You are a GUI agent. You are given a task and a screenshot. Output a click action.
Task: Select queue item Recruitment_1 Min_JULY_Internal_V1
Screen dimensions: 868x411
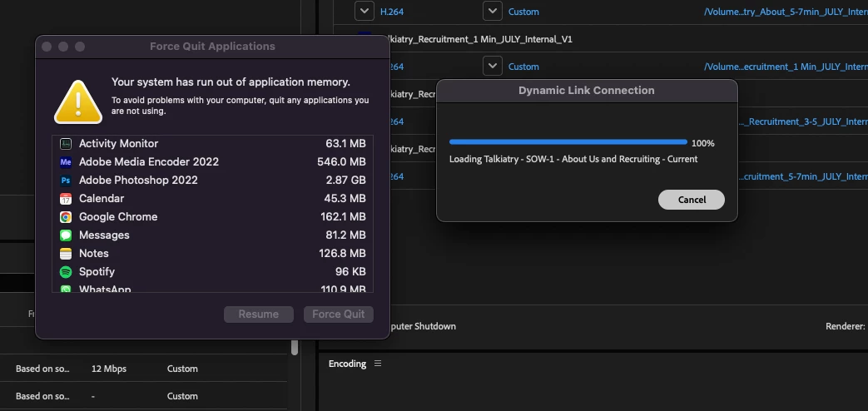click(x=480, y=39)
